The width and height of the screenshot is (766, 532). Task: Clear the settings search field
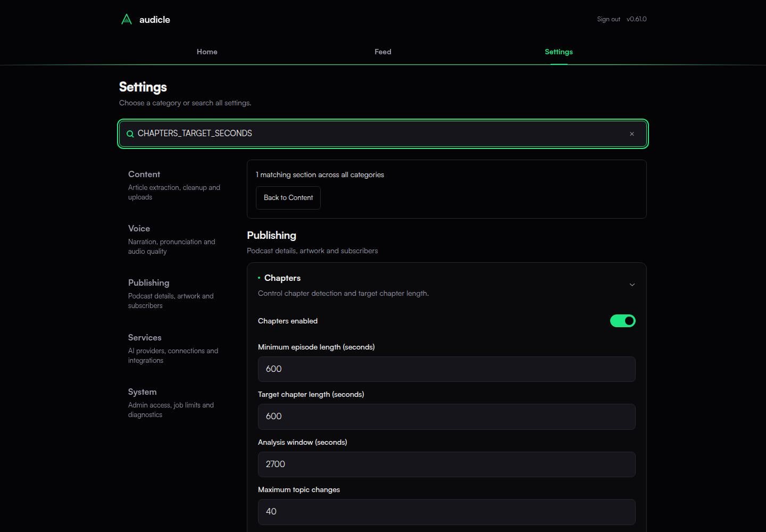point(632,134)
